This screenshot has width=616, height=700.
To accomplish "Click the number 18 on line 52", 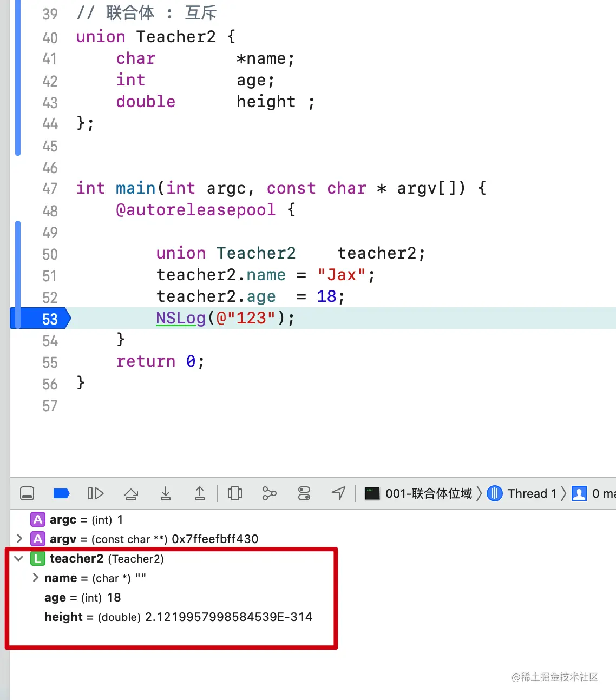I will click(327, 296).
